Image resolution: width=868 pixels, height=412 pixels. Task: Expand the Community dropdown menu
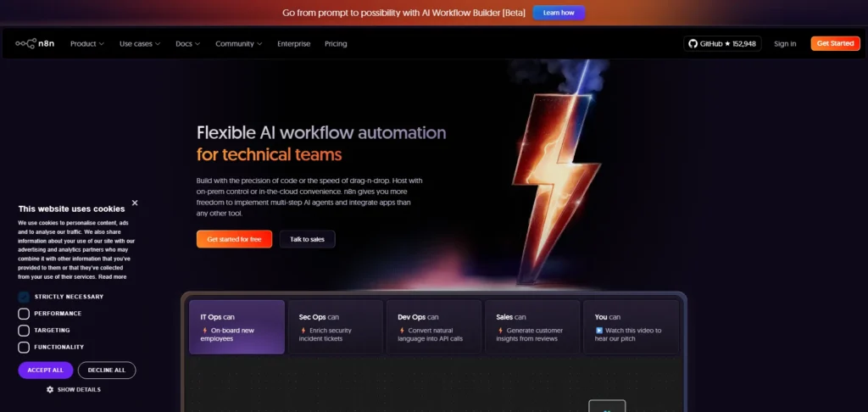[238, 44]
